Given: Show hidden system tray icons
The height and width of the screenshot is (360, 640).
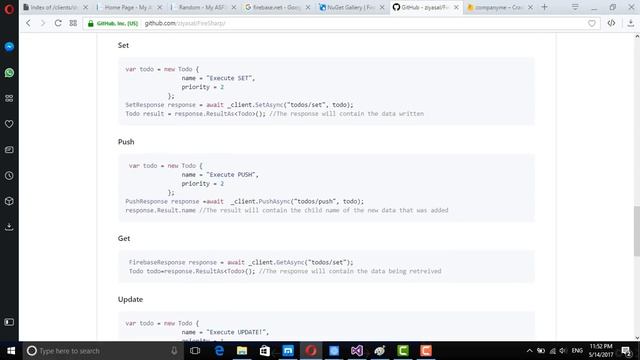Looking at the screenshot, I should pos(529,351).
